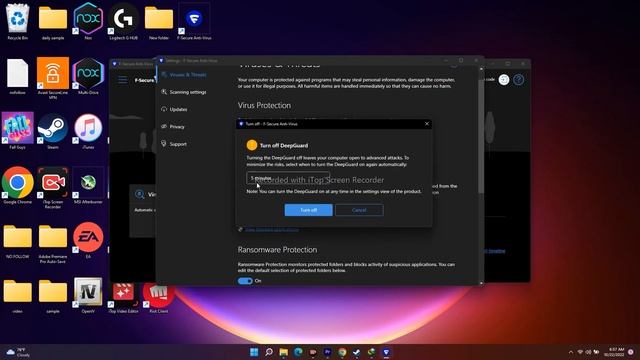Select the New folder desktop icon
This screenshot has width=640, height=360.
(x=159, y=22)
